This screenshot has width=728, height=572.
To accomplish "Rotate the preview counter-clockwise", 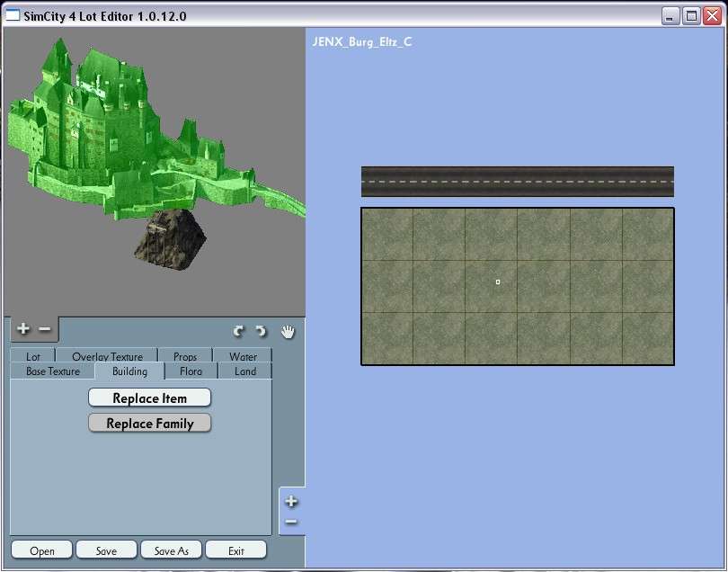I will tap(238, 331).
